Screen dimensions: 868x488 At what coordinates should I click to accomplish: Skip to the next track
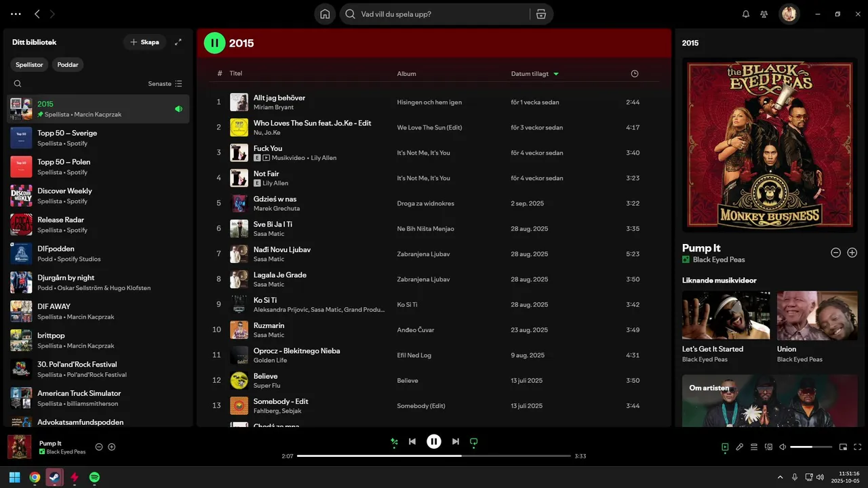pos(456,442)
